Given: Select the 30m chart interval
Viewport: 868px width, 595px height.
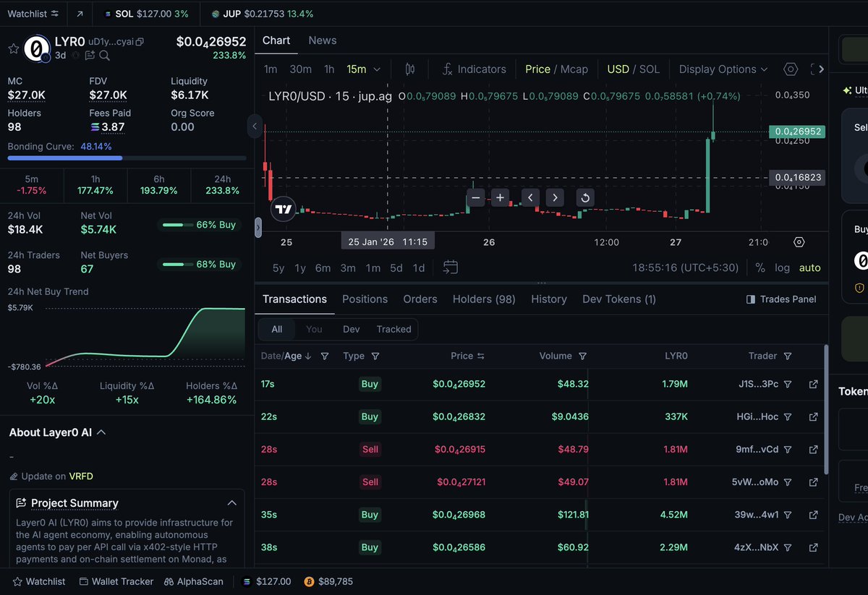Looking at the screenshot, I should [300, 69].
